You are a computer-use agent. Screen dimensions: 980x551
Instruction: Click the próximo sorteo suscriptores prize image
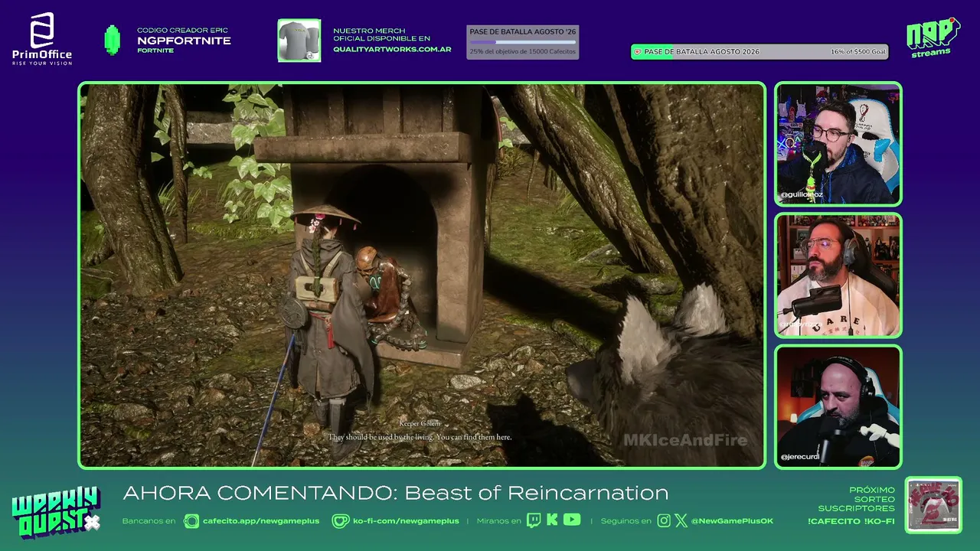click(933, 505)
